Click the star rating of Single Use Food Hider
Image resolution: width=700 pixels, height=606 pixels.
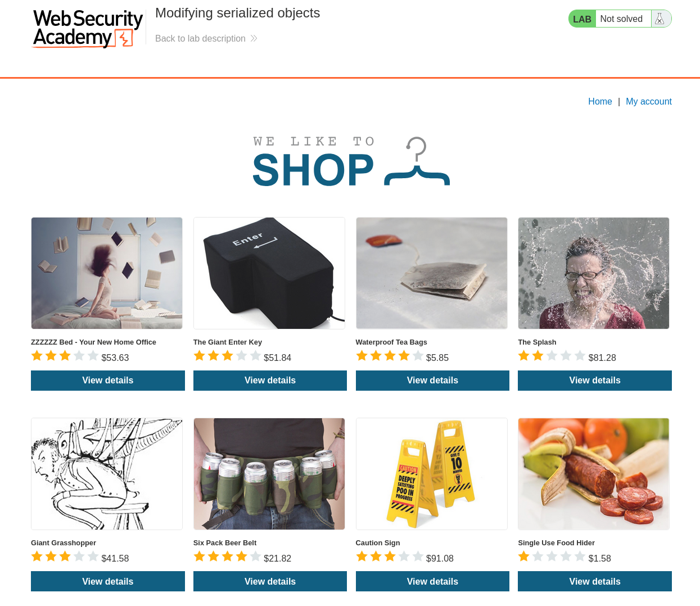pos(552,556)
